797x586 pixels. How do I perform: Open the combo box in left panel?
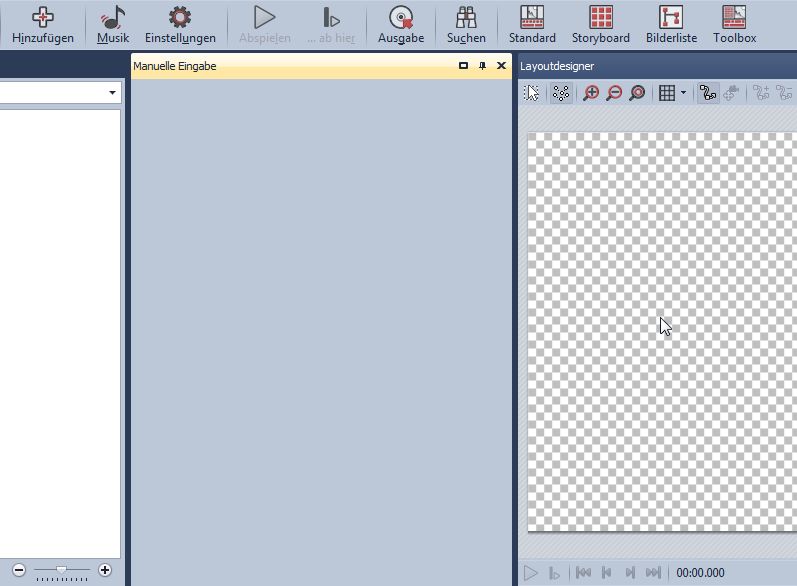point(112,93)
